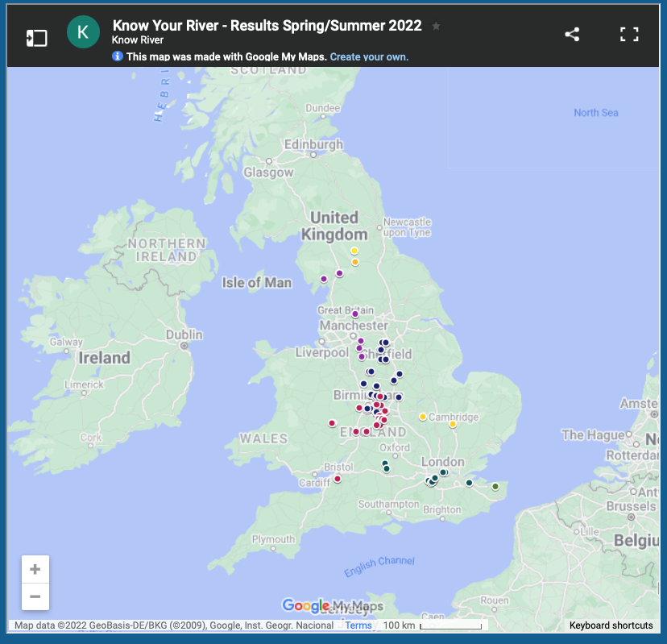This screenshot has height=644, width=667.
Task: Select the yellow marker right of Cambridge label
Action: tap(453, 424)
